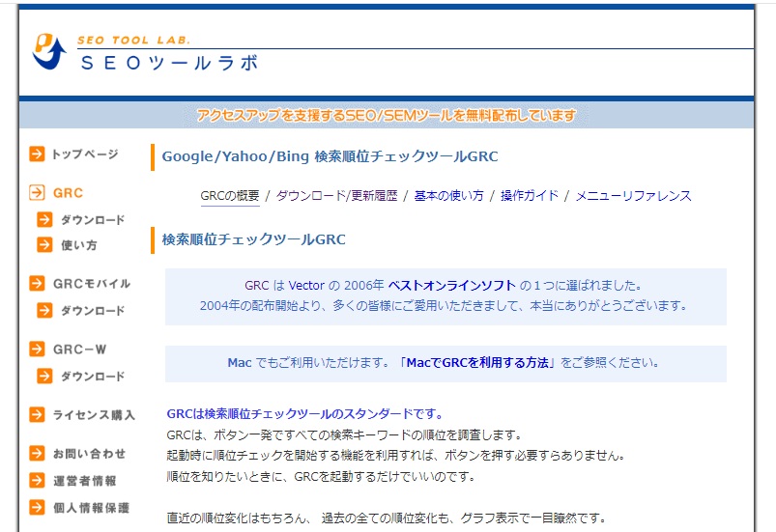Open the MacでGRCを利用する方法 link
Viewport: 776px width, 532px height.
[477, 363]
